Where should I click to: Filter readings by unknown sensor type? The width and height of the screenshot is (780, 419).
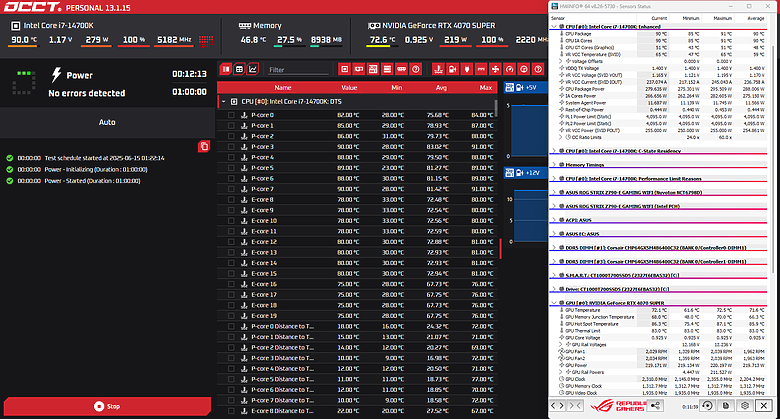[538, 69]
